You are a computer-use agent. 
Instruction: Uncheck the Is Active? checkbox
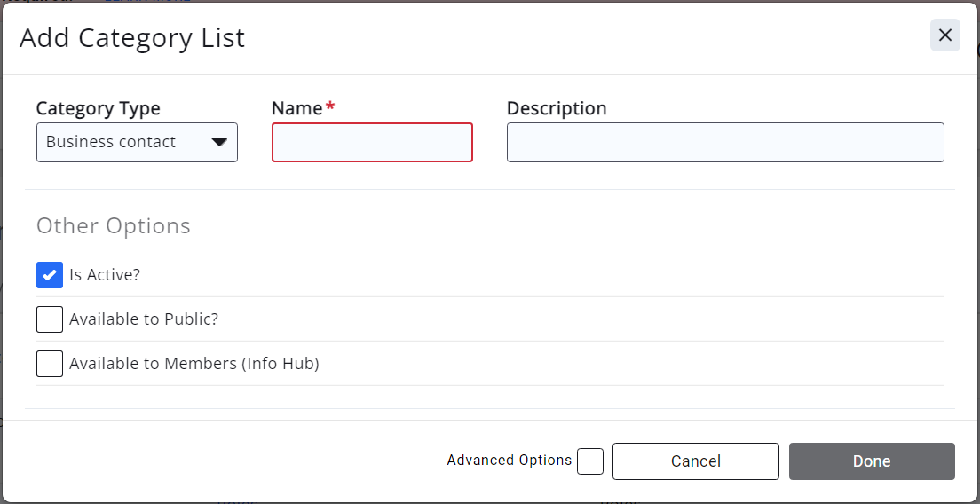click(50, 275)
